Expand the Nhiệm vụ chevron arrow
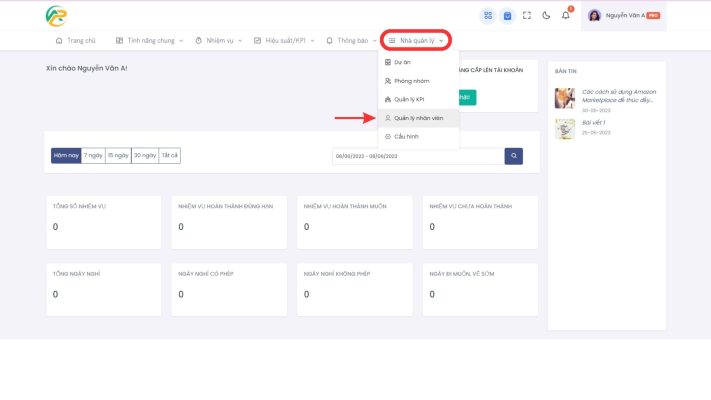The width and height of the screenshot is (711, 400). [240, 41]
